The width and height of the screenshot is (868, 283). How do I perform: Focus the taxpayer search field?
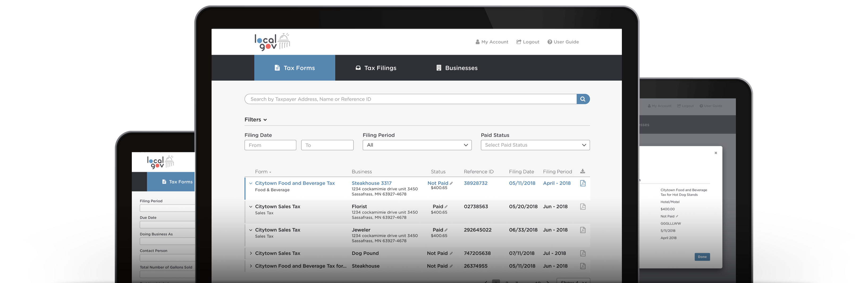[410, 99]
